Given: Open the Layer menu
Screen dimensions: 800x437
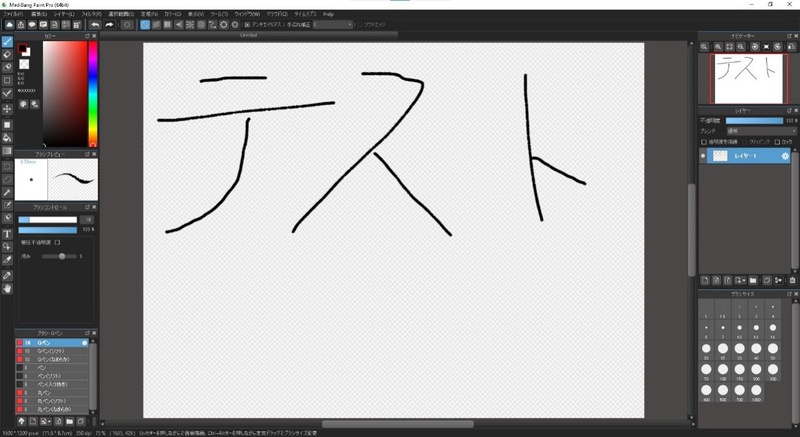Looking at the screenshot, I should [x=64, y=14].
